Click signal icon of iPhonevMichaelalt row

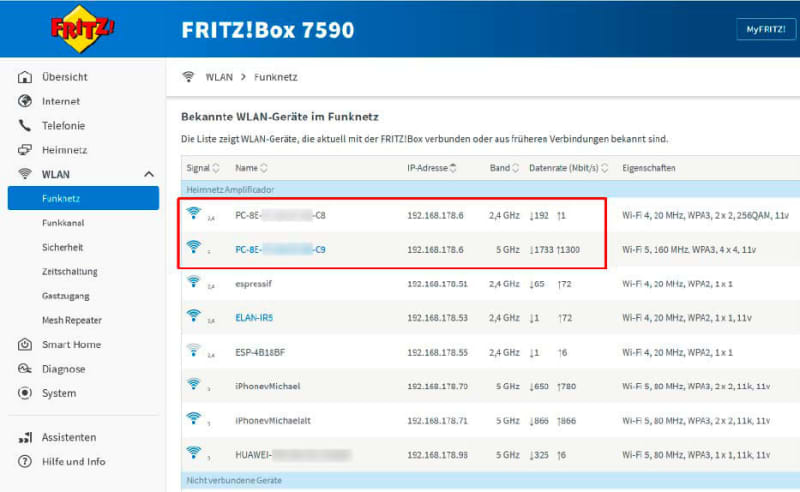point(193,418)
